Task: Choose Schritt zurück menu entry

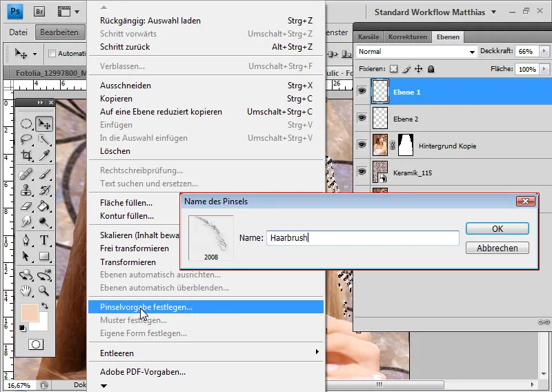Action: coord(206,46)
